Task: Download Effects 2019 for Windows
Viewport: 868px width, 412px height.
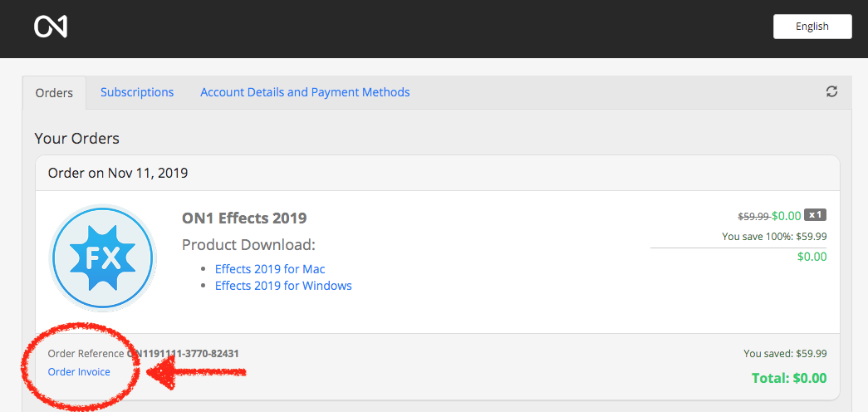Action: 283,286
